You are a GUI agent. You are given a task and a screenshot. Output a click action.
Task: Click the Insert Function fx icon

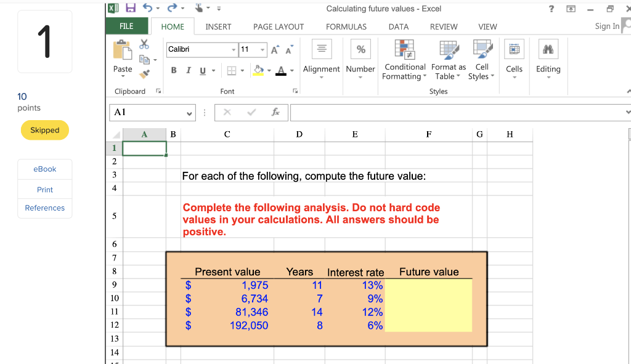(275, 112)
